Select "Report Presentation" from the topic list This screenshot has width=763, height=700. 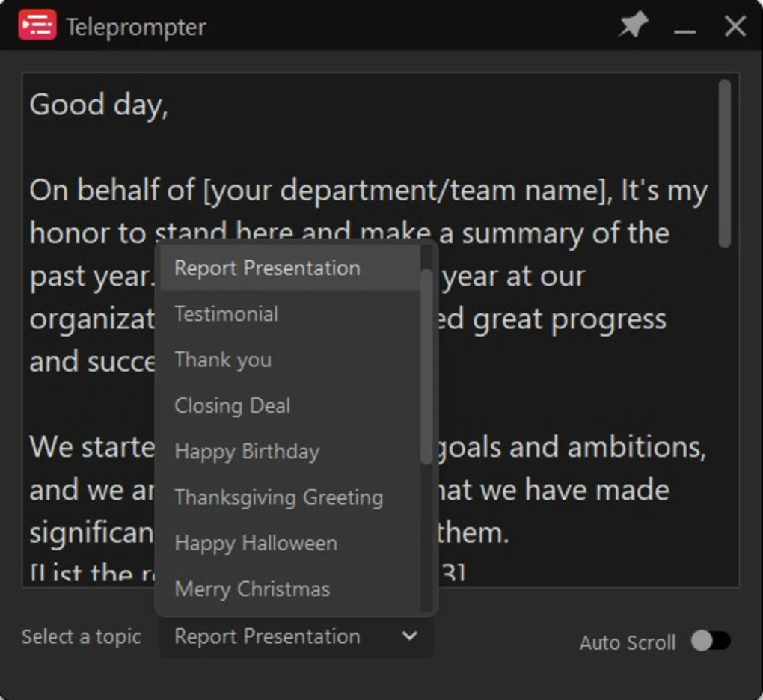[266, 267]
